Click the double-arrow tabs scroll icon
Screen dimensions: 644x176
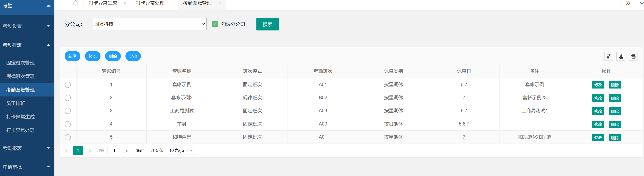point(628,3)
